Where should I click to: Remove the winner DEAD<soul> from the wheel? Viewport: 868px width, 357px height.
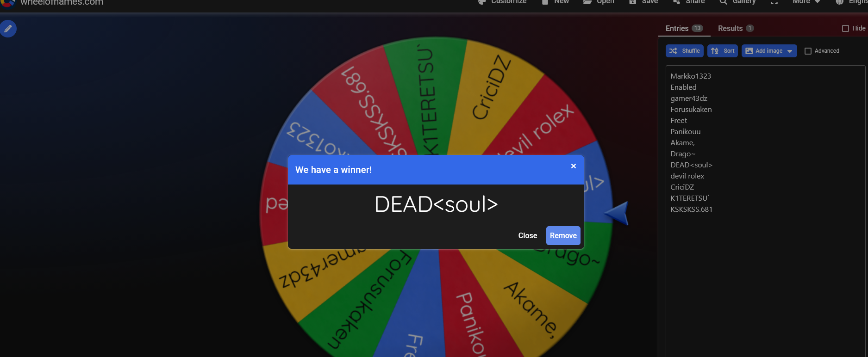[563, 235]
